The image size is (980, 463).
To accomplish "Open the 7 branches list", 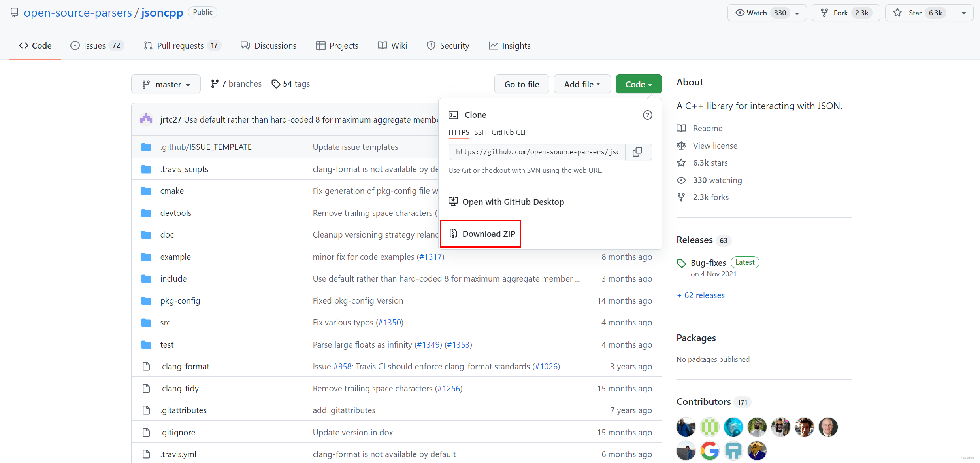I will (236, 84).
